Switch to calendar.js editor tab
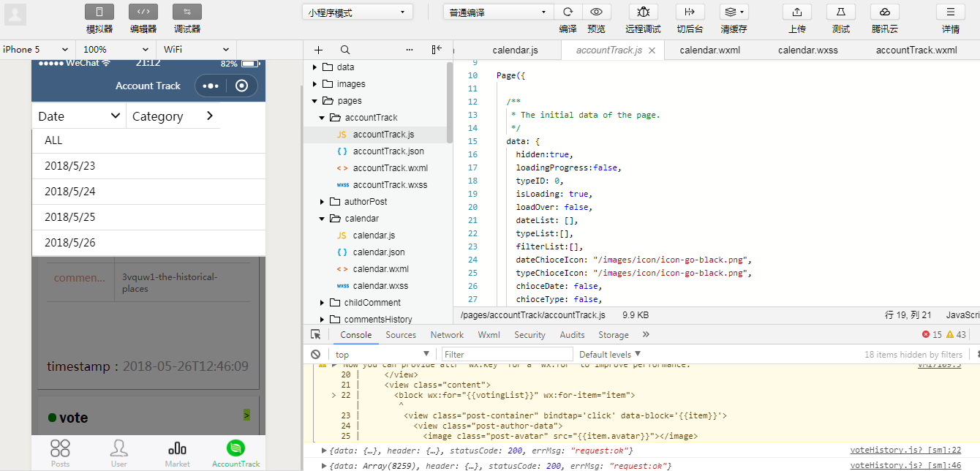 point(515,50)
